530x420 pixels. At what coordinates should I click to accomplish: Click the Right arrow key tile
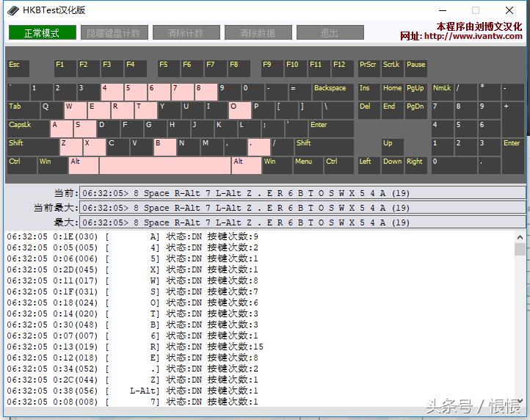pos(416,166)
